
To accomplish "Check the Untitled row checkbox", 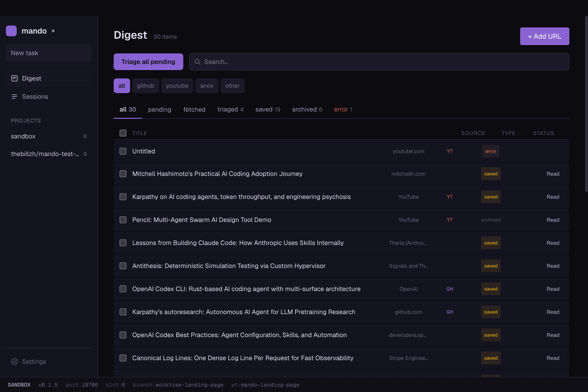I will tap(123, 151).
